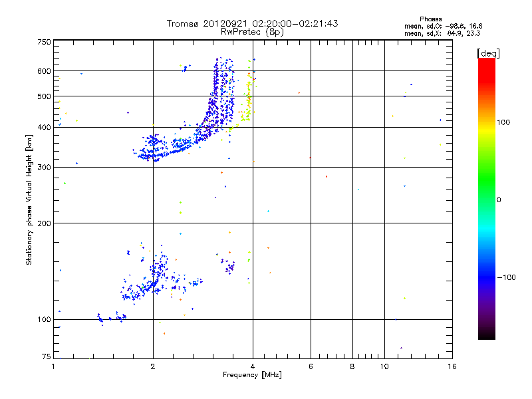Screen dimensions: 532x399
Task: Click the 'Stationary phase Virtual Height [km]' axis label
Action: pos(29,199)
